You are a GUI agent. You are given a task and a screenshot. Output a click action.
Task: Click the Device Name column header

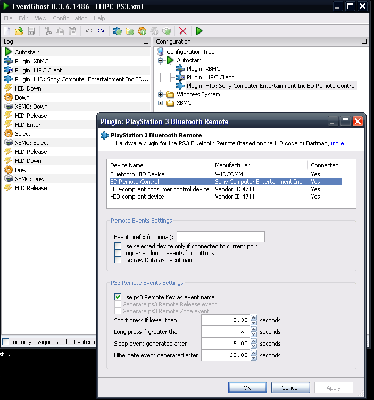160,165
